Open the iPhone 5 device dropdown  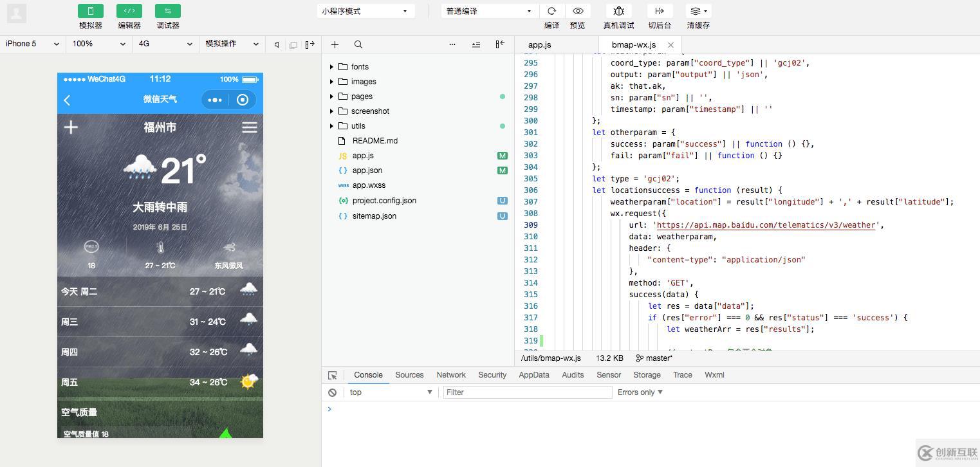[32, 44]
